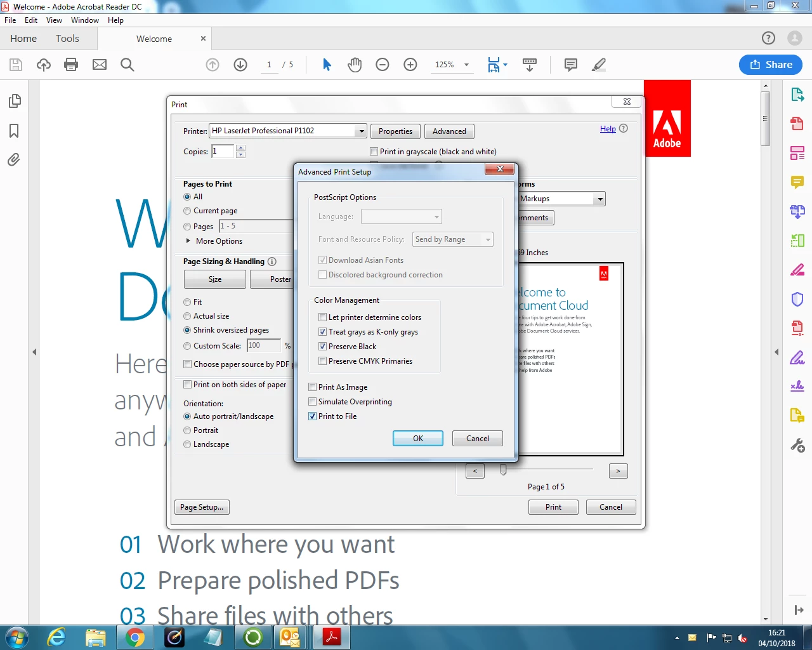Click the print preview page slider

coord(503,470)
